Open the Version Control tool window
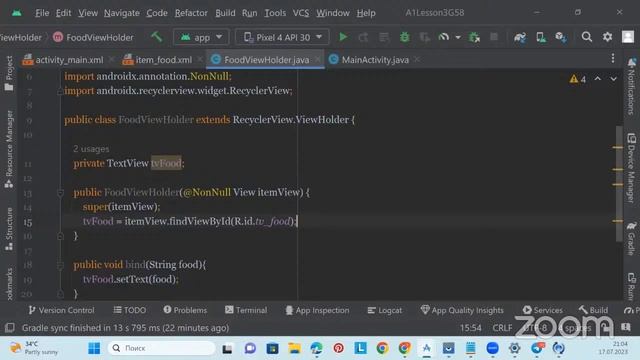640x360 pixels. [61, 310]
